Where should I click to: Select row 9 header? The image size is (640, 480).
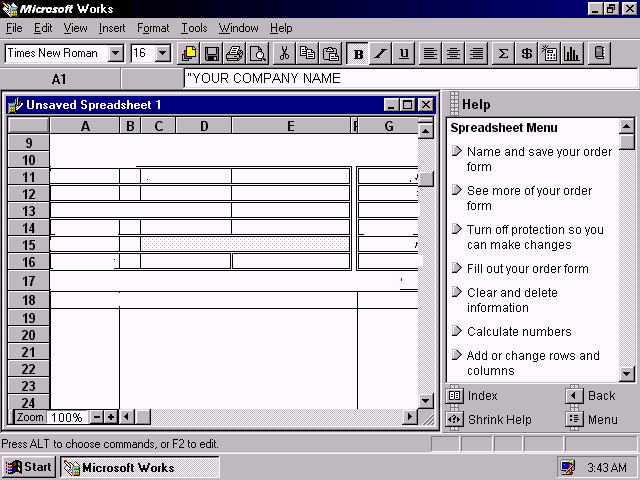pyautogui.click(x=29, y=143)
